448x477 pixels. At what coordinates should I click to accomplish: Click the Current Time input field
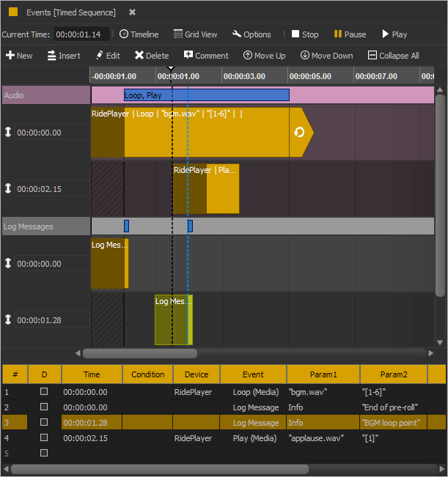[x=81, y=34]
